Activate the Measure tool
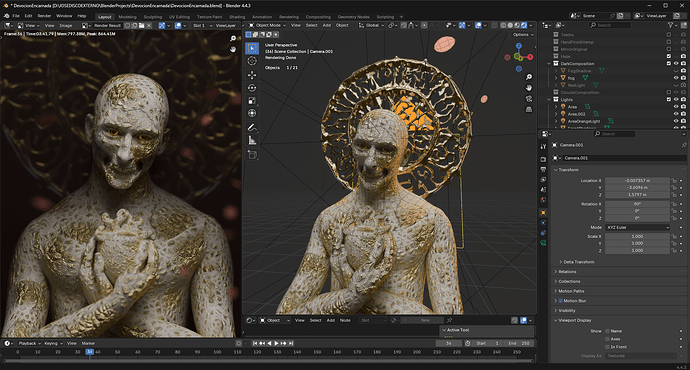This screenshot has width=690, height=370. (x=252, y=141)
